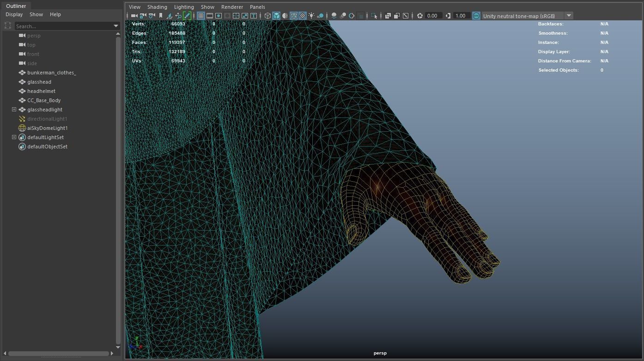Click the Smooth Shade All cube icon

[276, 16]
